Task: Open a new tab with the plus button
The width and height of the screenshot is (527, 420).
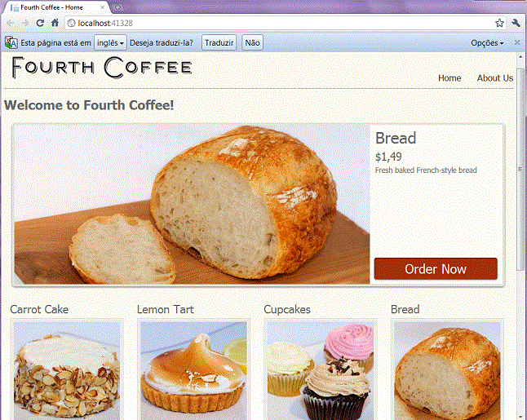Action: point(118,7)
